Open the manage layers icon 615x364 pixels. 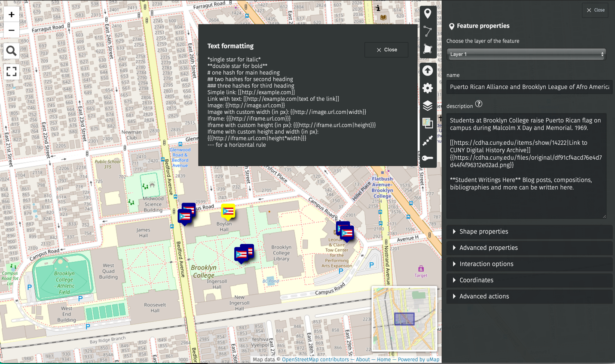tap(428, 106)
